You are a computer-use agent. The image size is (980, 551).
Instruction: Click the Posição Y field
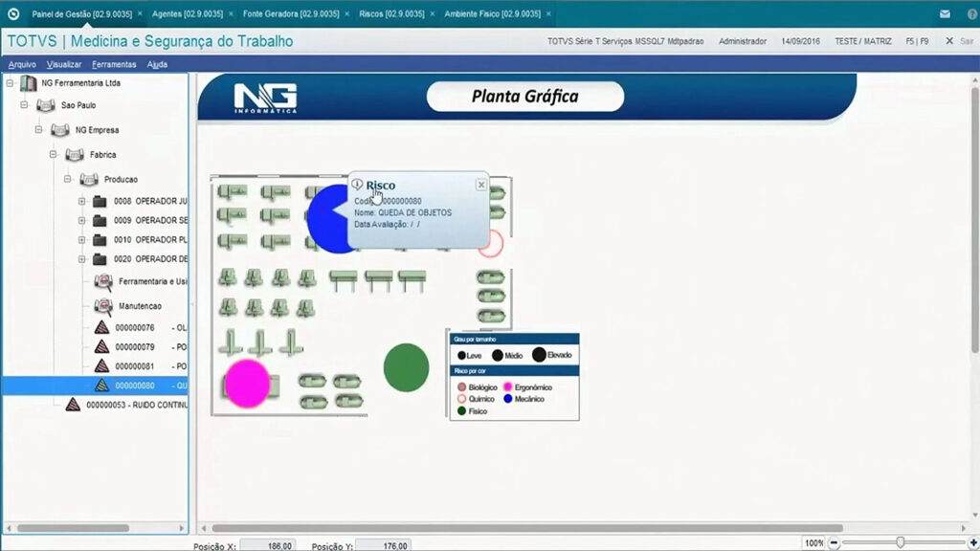(383, 546)
